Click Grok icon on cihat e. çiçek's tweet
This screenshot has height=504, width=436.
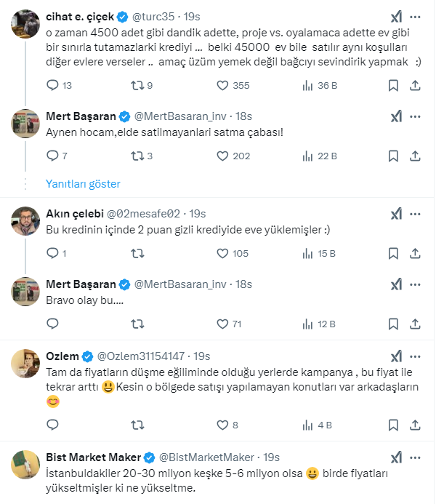(x=396, y=17)
